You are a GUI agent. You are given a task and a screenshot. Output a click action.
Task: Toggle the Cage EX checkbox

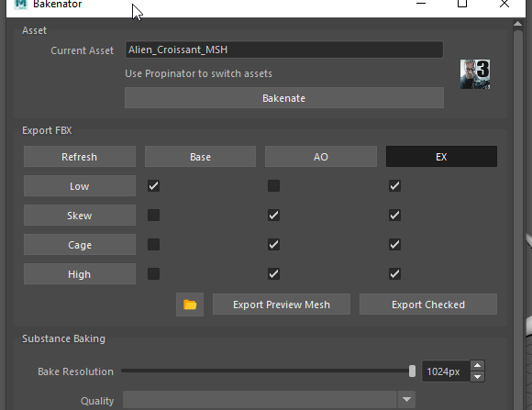point(394,244)
